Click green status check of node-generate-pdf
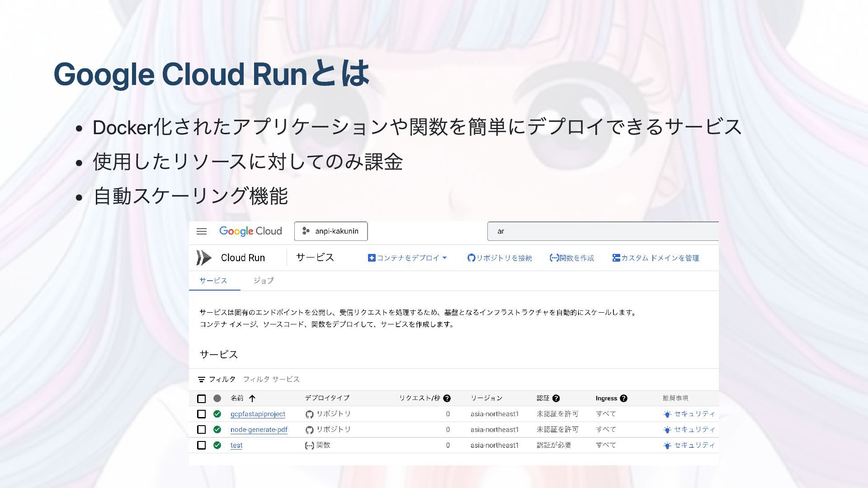 pyautogui.click(x=217, y=430)
